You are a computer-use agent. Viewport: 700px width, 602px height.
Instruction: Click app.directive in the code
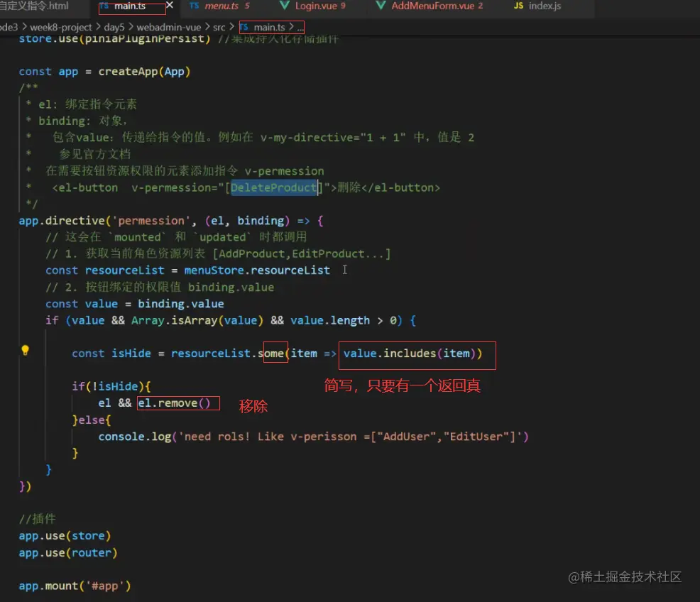pos(61,221)
